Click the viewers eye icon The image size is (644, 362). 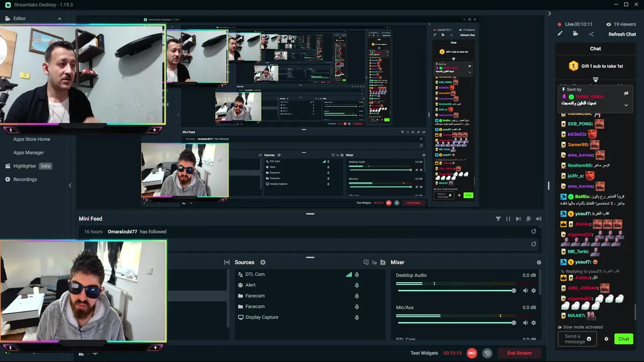click(608, 24)
